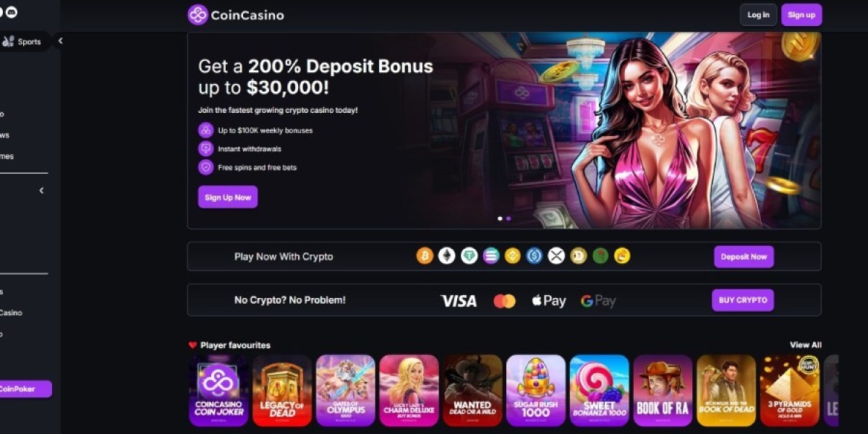This screenshot has height=434, width=868.
Task: Select the XRP coin icon
Action: 556,255
